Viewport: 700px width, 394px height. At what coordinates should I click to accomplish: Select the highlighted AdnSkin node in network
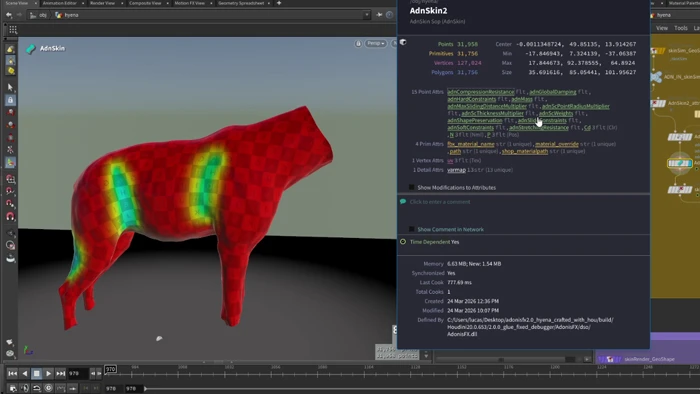679,163
